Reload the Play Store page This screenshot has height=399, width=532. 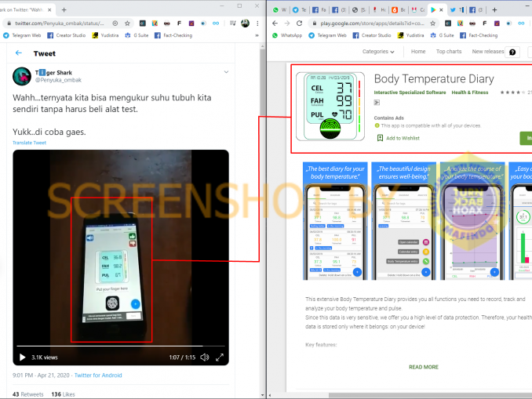click(x=299, y=24)
